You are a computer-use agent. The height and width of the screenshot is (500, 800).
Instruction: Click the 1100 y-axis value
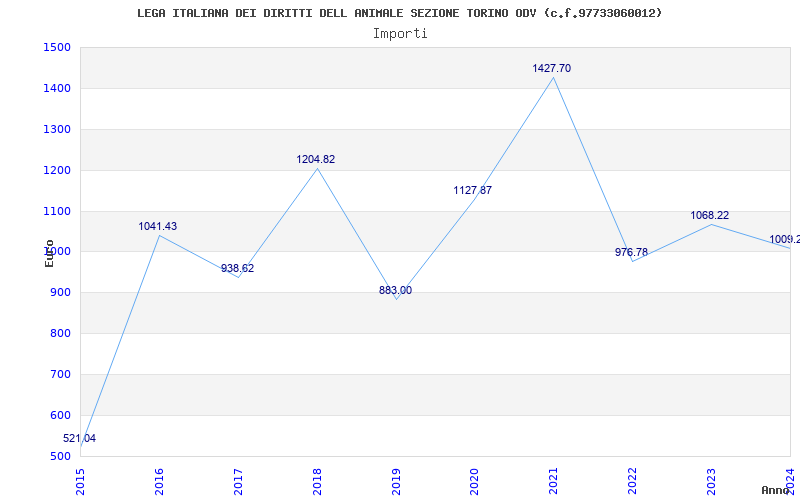[x=57, y=211]
